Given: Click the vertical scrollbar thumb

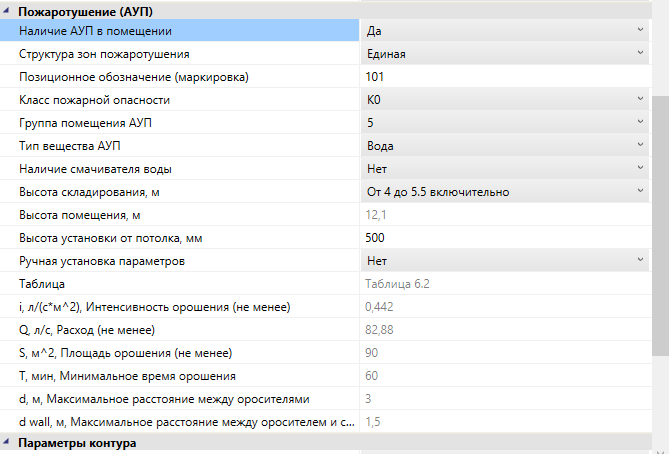Looking at the screenshot, I should (x=660, y=225).
